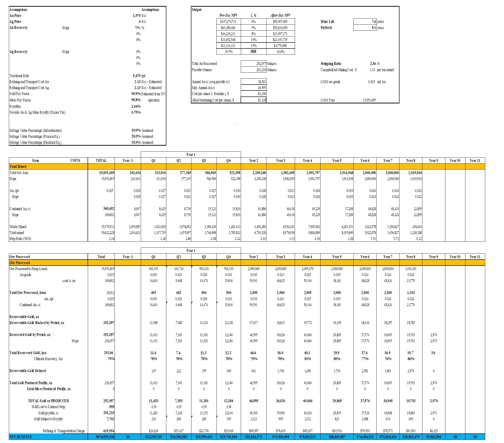Click the Strip Ratio (W:O) row label

pyautogui.click(x=20, y=239)
